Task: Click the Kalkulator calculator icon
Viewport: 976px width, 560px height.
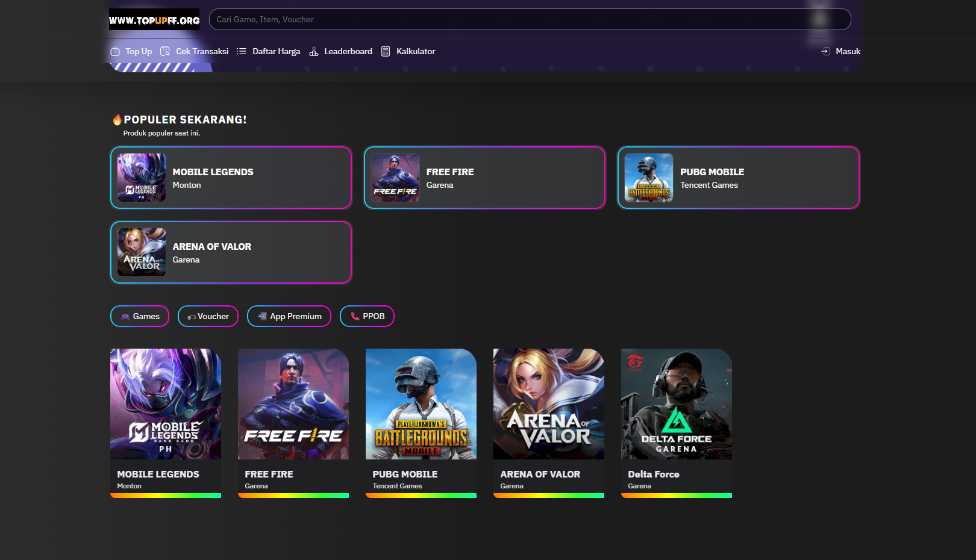Action: tap(386, 52)
